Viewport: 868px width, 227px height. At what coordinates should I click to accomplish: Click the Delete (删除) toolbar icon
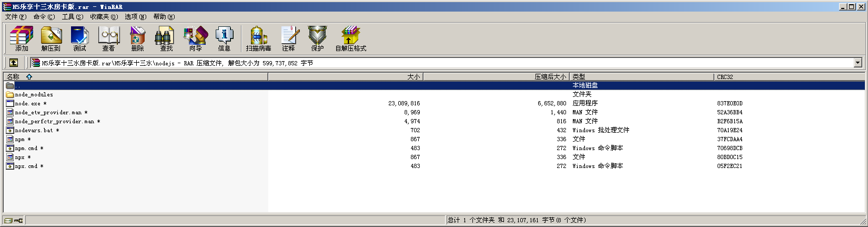(137, 38)
